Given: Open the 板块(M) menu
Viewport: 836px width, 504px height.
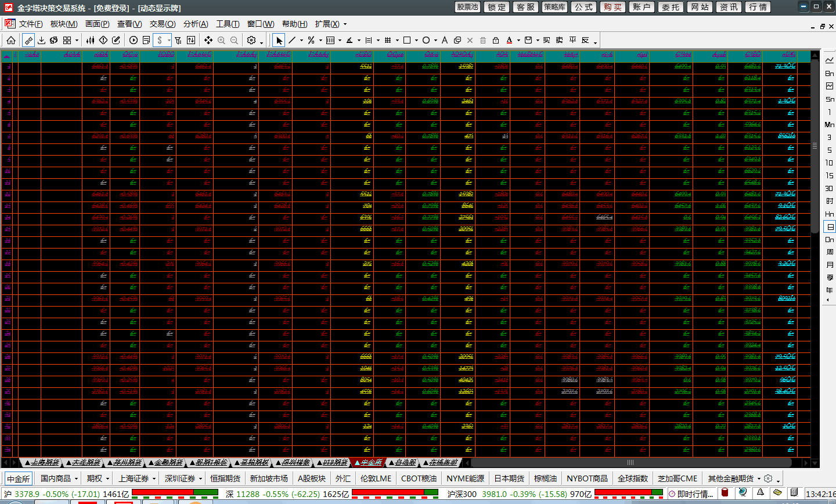Looking at the screenshot, I should [x=64, y=24].
